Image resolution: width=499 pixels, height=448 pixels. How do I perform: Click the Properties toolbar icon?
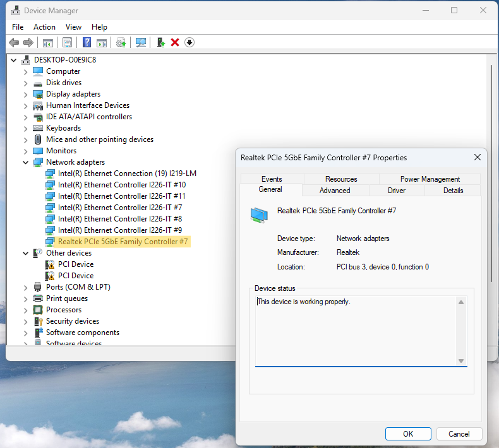tap(67, 42)
